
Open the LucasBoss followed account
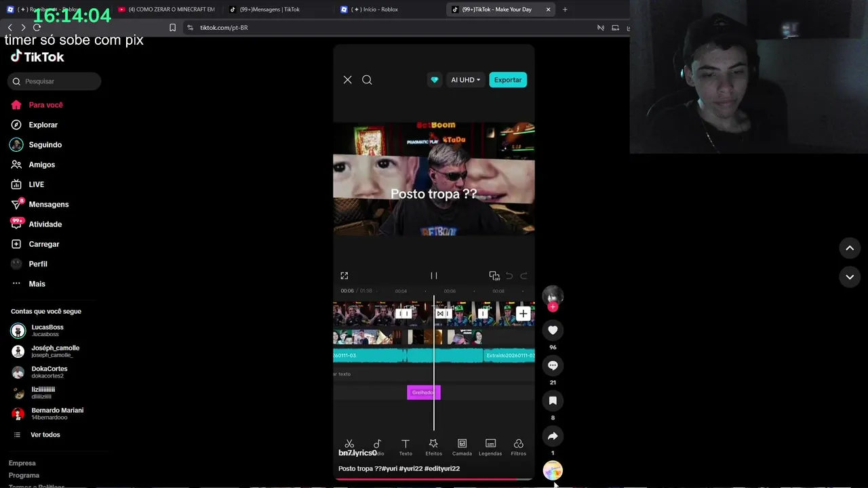pos(47,330)
